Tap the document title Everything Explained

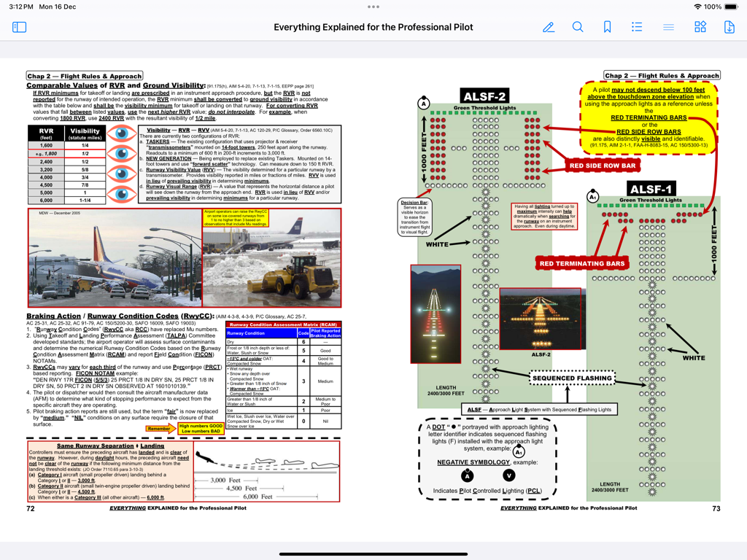(373, 26)
